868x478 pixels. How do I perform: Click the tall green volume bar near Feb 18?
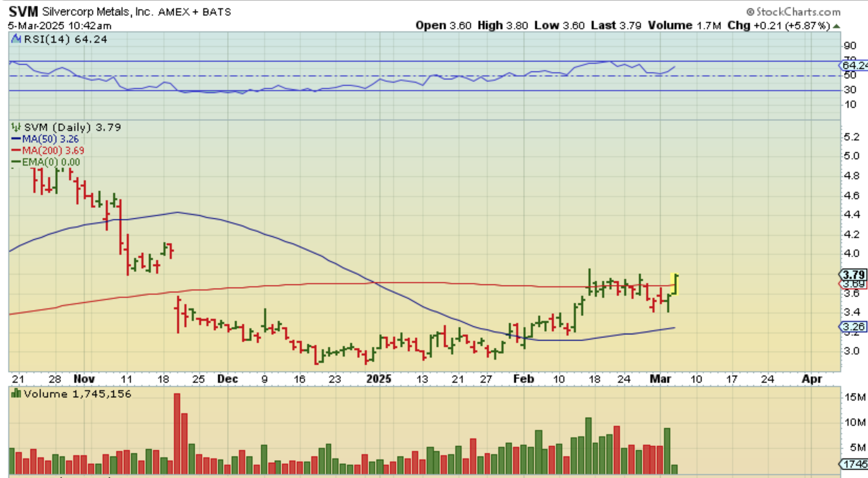pyautogui.click(x=588, y=445)
